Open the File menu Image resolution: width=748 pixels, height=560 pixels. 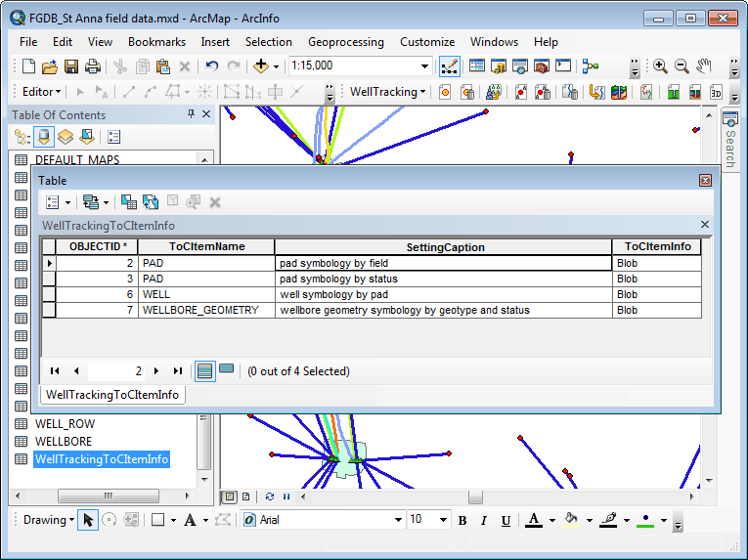28,42
